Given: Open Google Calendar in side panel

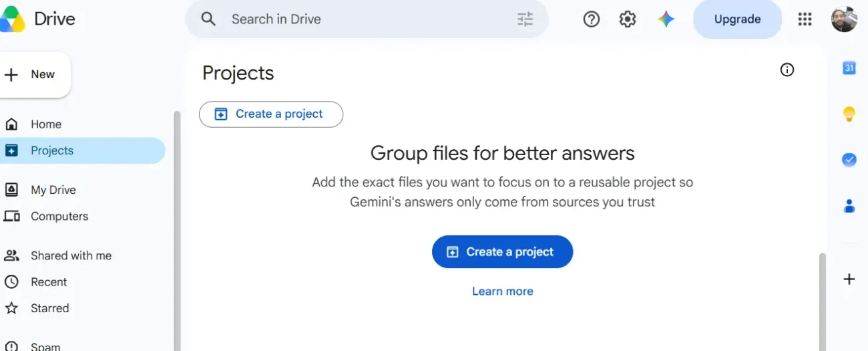Looking at the screenshot, I should tap(849, 68).
